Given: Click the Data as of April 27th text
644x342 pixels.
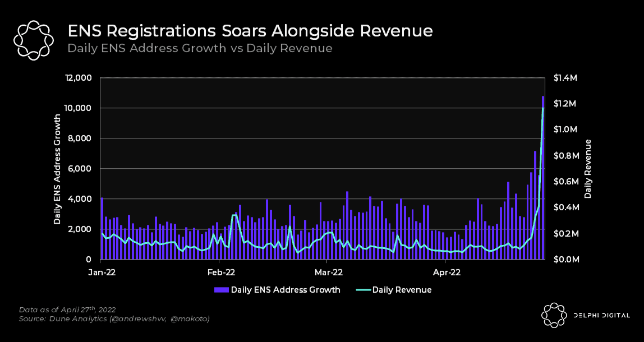Looking at the screenshot, I should pos(67,309).
